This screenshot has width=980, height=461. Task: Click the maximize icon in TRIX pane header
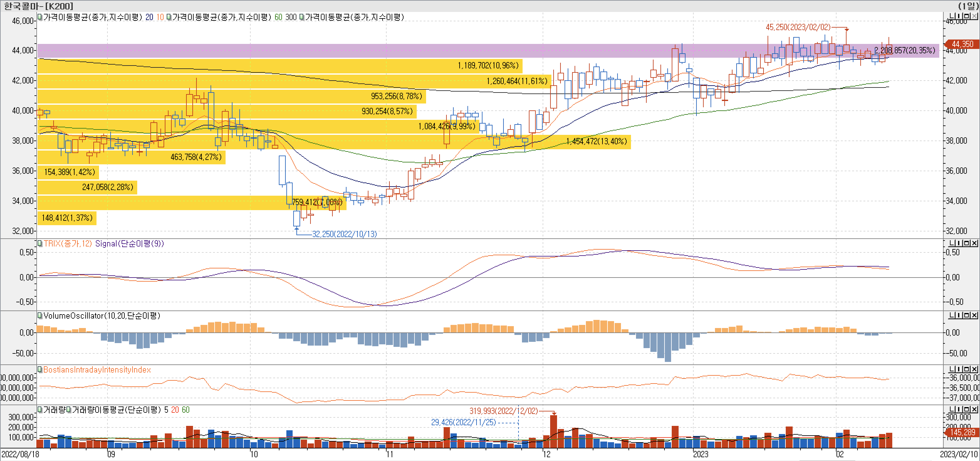[x=967, y=243]
